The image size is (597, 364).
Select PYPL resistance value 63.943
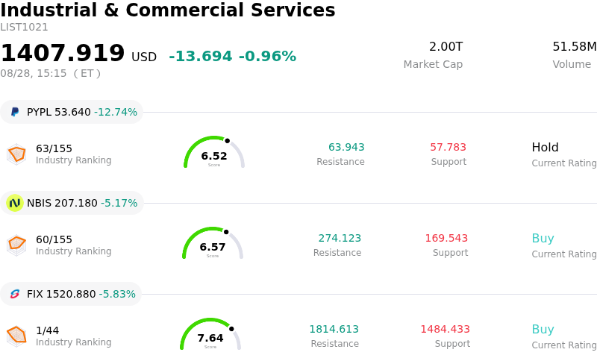coord(346,147)
